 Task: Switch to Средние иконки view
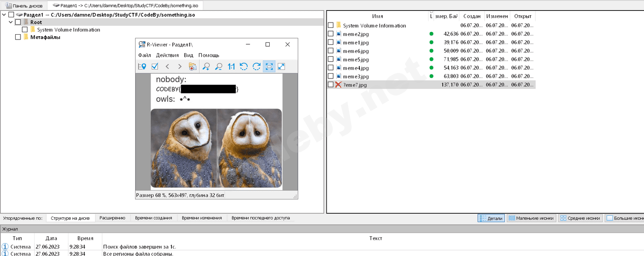coord(580,218)
